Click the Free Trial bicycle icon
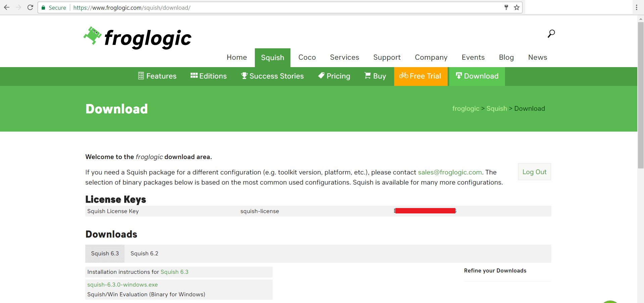This screenshot has width=644, height=303. (404, 75)
